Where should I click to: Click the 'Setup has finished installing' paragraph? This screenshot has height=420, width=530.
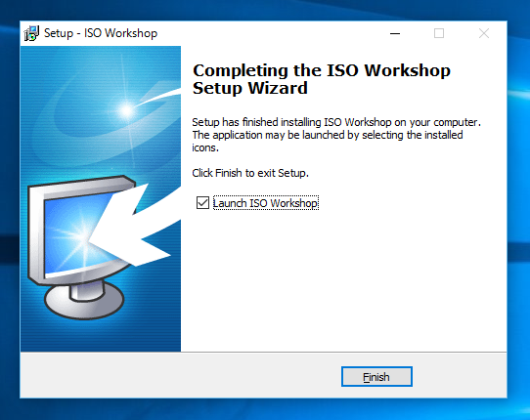pyautogui.click(x=336, y=135)
